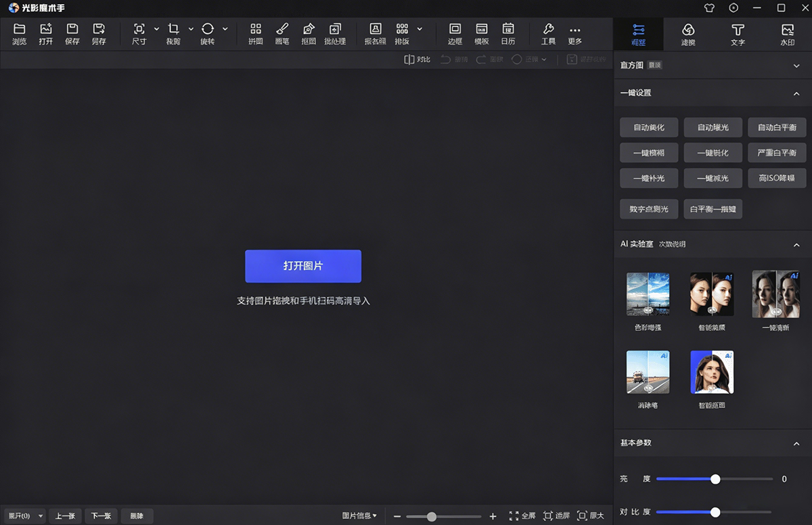The width and height of the screenshot is (812, 525).
Task: Click the 亮度 (brightness) slider handle
Action: click(x=715, y=479)
